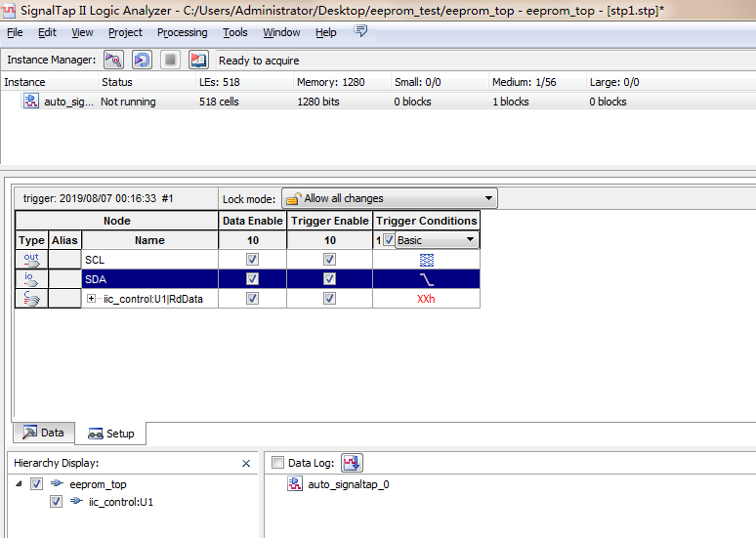Toggle SCL Trigger Enable checkbox
756x538 pixels.
(x=329, y=260)
